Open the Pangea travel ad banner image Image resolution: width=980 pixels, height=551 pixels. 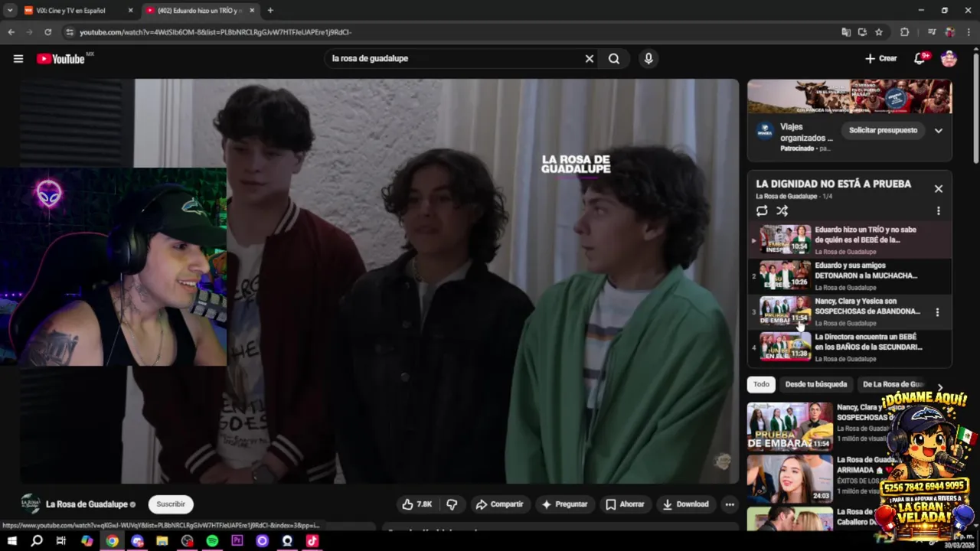850,97
